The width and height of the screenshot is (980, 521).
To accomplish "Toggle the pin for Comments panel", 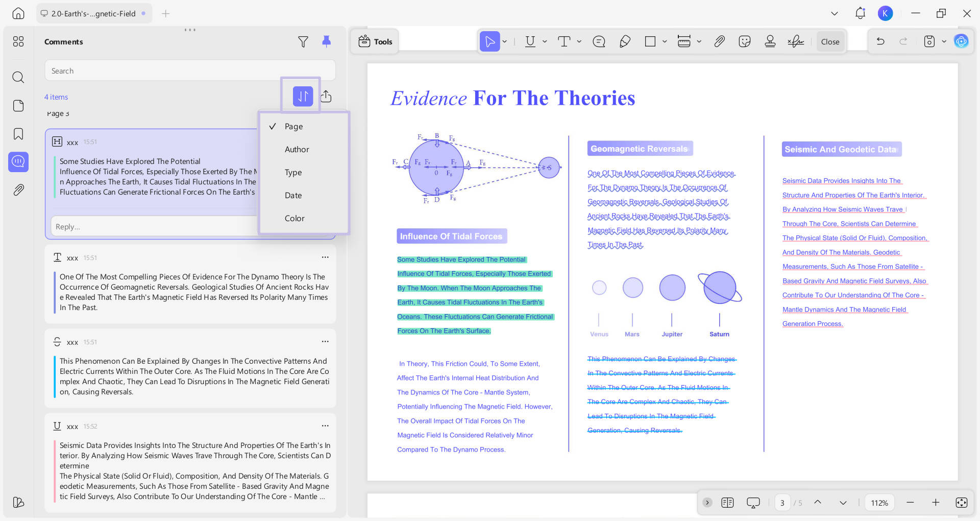I will [327, 42].
